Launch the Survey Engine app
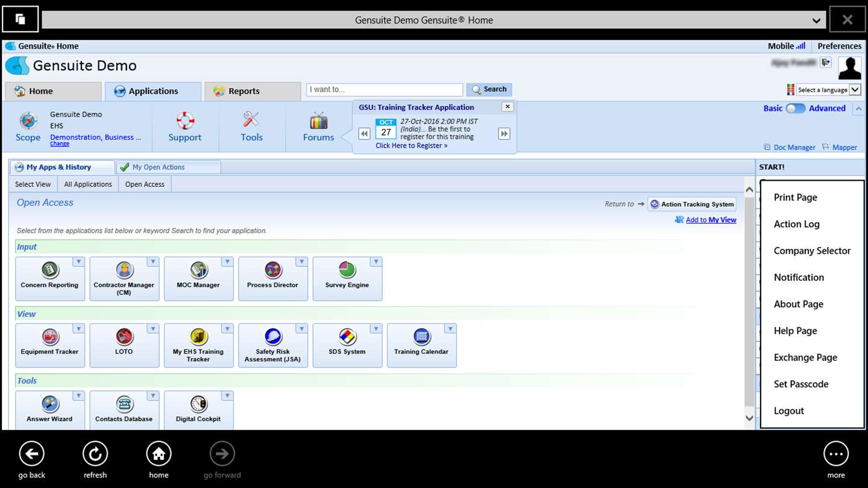The height and width of the screenshot is (488, 868). 347,279
